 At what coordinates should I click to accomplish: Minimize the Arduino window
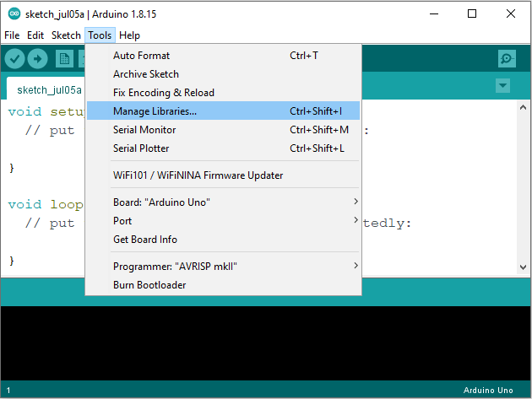(434, 13)
